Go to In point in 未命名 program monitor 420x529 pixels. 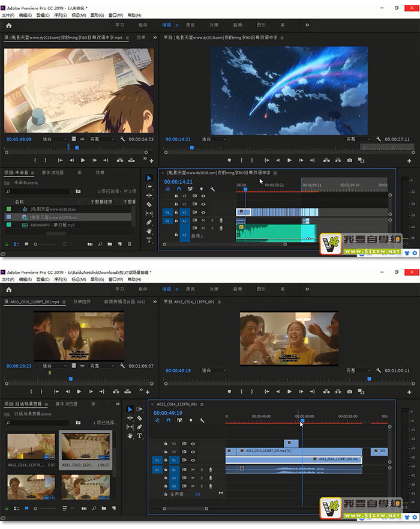click(x=266, y=160)
